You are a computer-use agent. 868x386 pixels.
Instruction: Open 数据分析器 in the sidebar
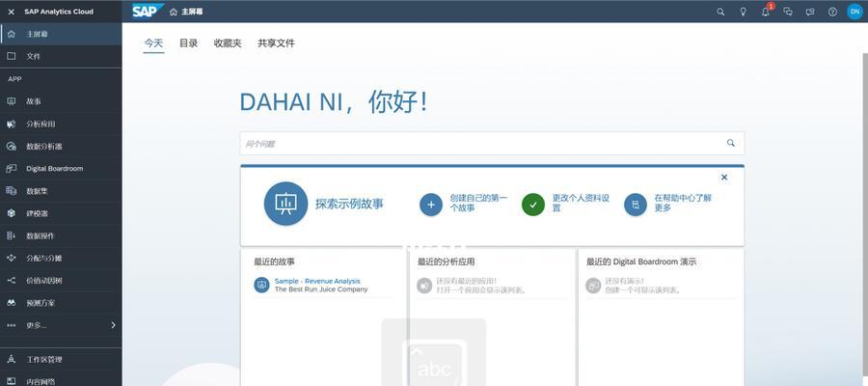pyautogui.click(x=61, y=147)
